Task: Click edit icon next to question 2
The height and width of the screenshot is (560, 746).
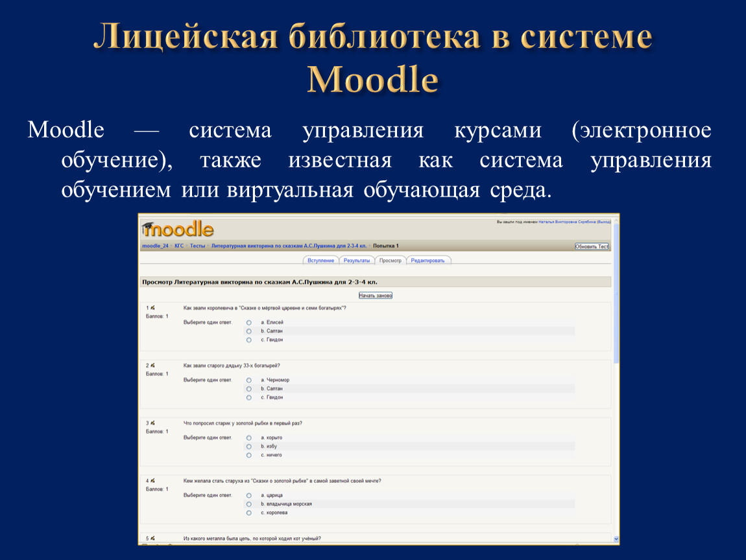Action: click(x=152, y=366)
